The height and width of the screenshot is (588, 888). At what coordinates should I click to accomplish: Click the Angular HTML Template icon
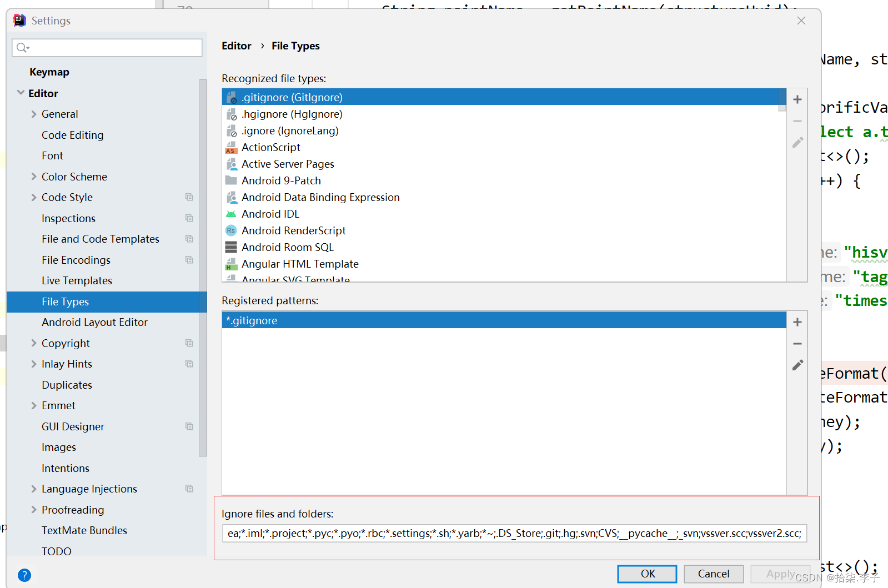tap(231, 264)
